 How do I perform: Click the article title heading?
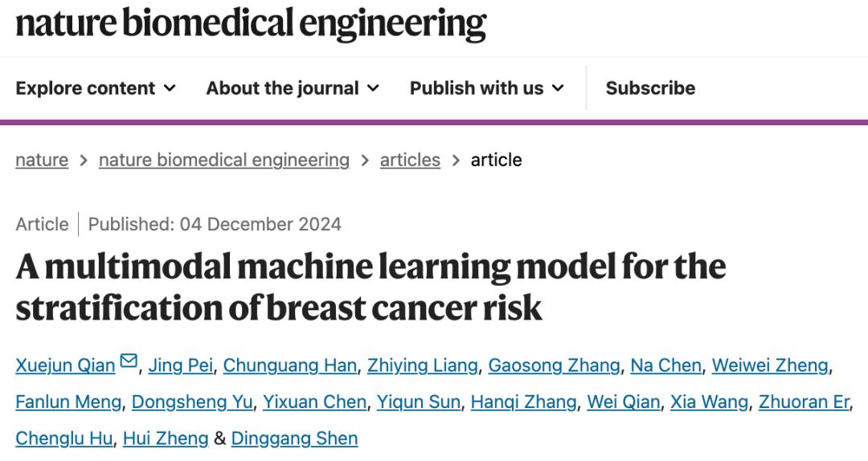click(370, 287)
